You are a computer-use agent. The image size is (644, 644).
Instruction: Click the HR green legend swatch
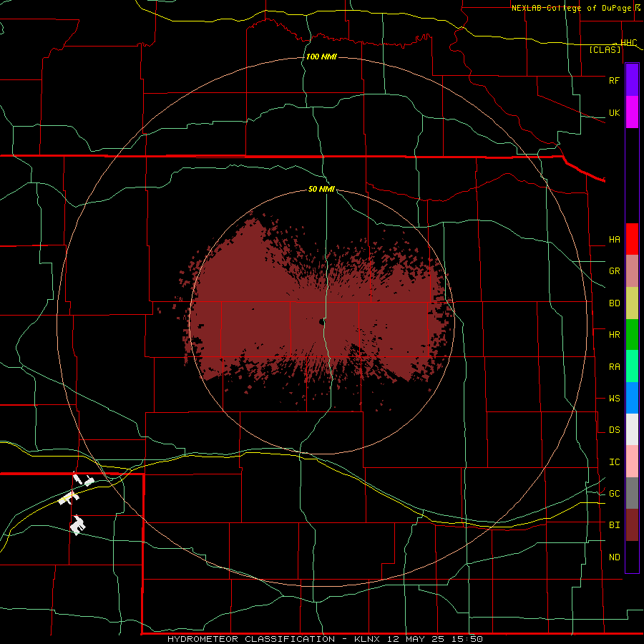(632, 335)
